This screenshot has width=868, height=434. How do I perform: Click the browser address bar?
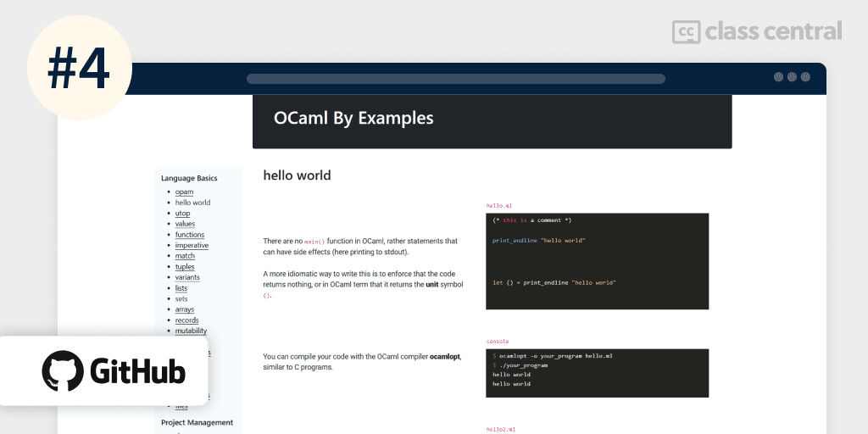455,79
